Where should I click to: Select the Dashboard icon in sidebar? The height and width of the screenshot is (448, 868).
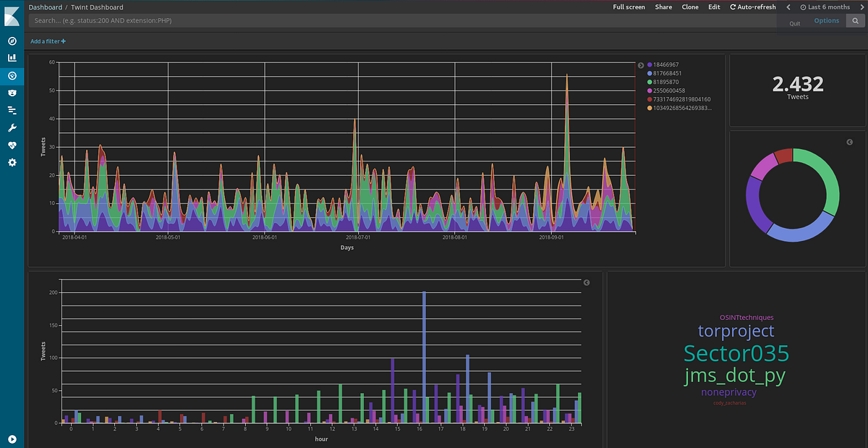tap(12, 75)
